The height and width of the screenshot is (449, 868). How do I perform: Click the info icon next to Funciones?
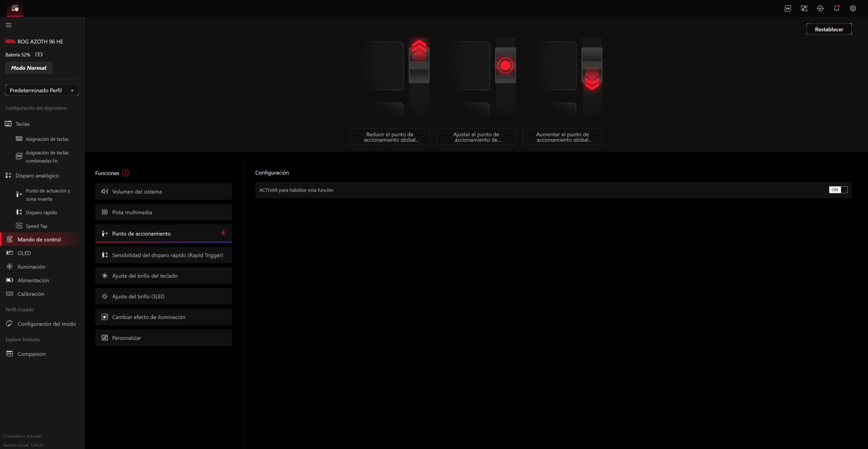[x=125, y=173]
